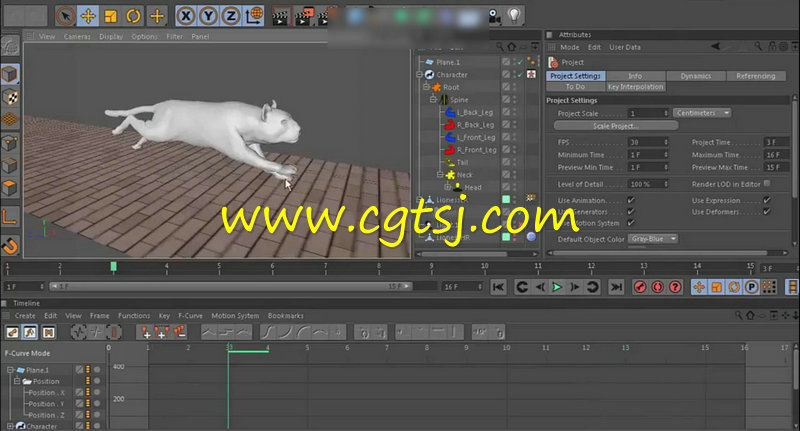
Task: Toggle Y axis lock
Action: point(208,16)
